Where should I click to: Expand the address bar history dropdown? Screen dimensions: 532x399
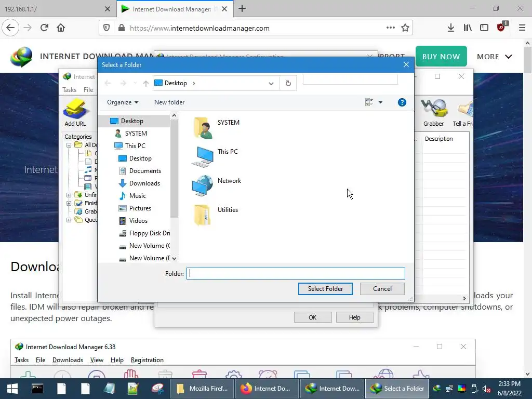point(271,83)
